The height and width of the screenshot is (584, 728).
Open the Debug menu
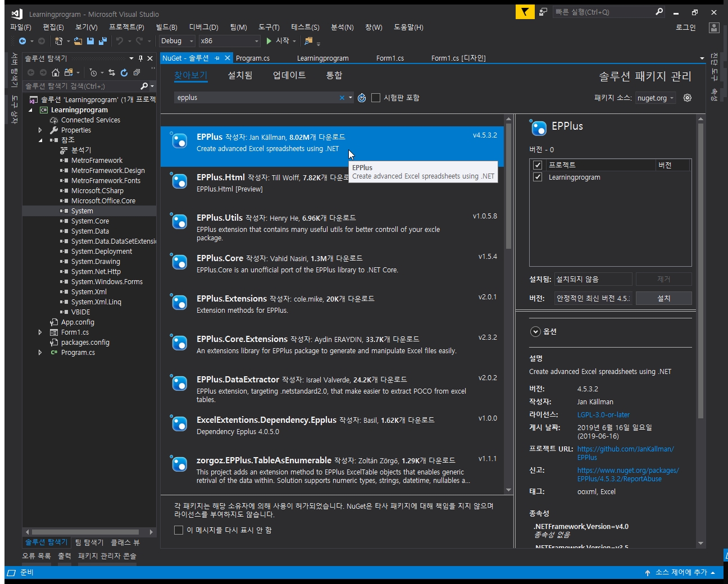coord(203,27)
